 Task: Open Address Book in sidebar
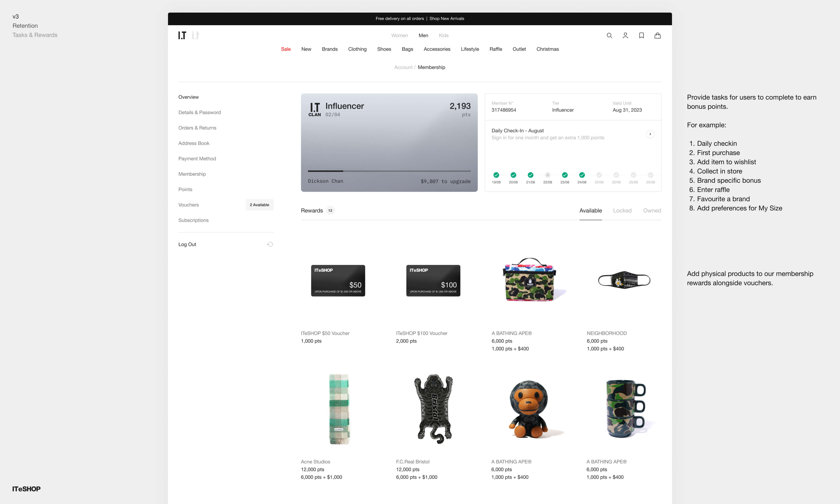point(194,143)
